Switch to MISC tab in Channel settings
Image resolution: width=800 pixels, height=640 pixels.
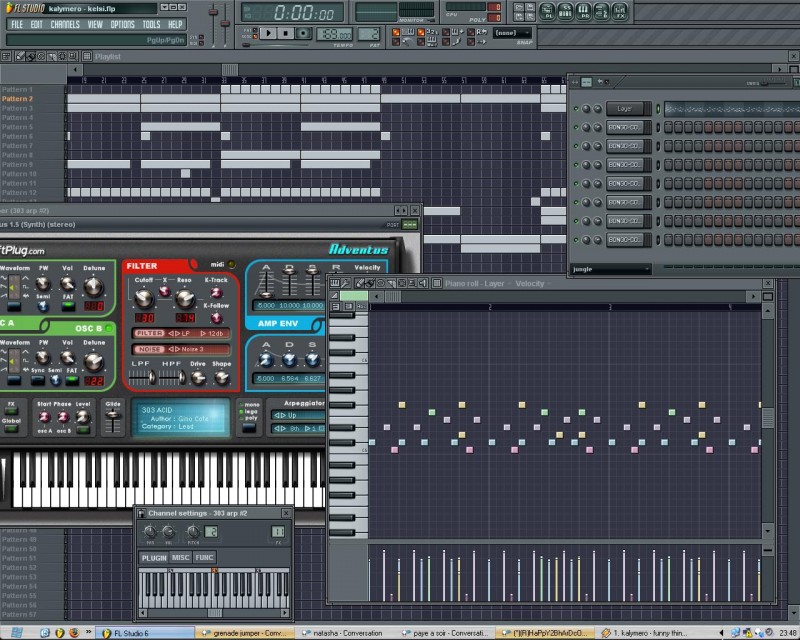(x=180, y=557)
